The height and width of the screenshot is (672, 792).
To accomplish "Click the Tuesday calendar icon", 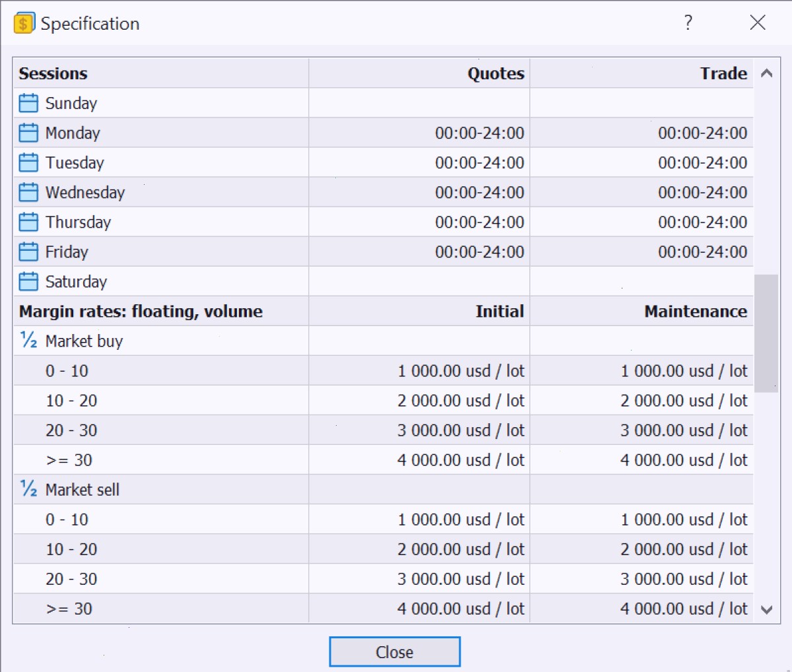I will coord(28,162).
